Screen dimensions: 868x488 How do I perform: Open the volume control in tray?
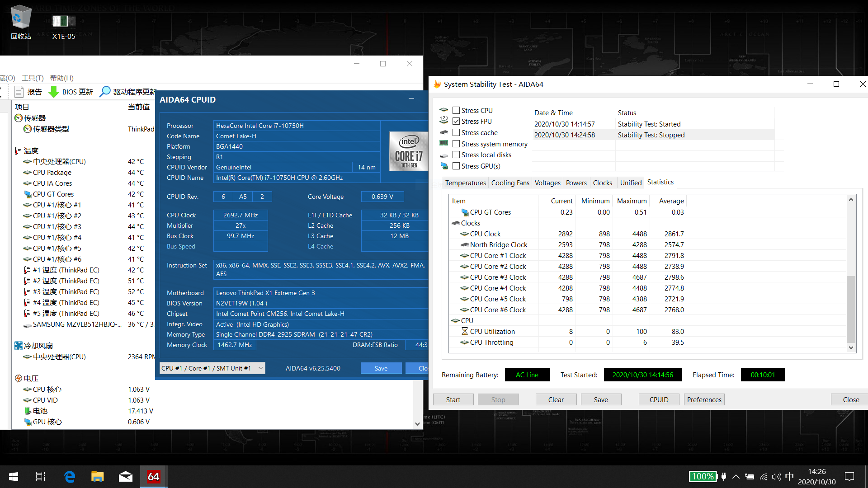tap(777, 477)
